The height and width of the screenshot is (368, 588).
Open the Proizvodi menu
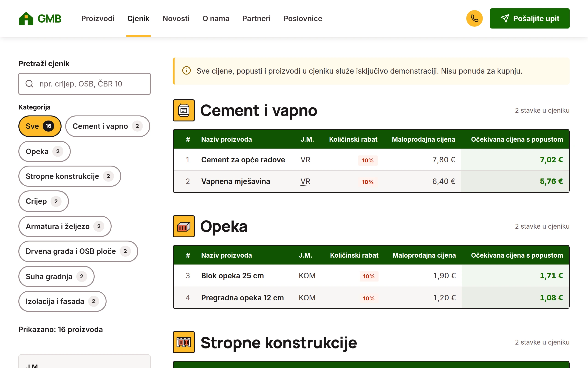[98, 18]
